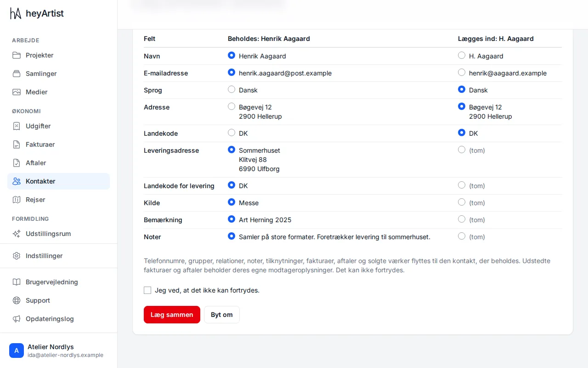Pick the empty Bemærkning option

tap(462, 219)
